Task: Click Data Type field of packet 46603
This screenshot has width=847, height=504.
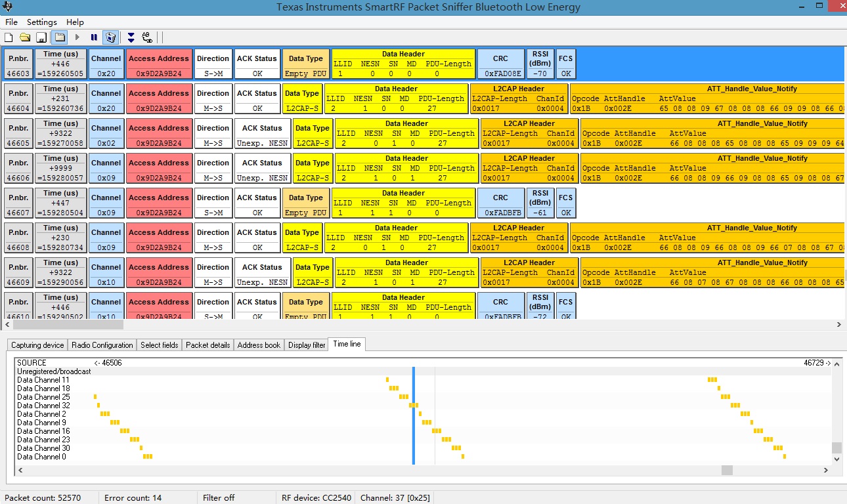Action: [x=306, y=64]
